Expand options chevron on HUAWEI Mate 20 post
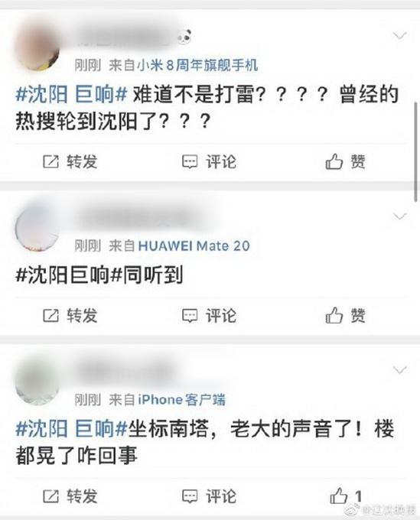 tap(399, 216)
